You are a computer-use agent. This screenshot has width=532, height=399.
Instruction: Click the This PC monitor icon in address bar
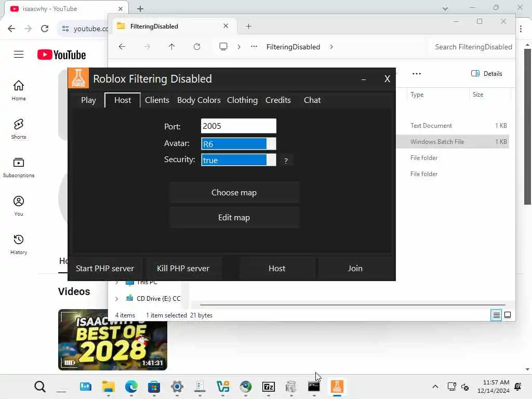(x=223, y=46)
